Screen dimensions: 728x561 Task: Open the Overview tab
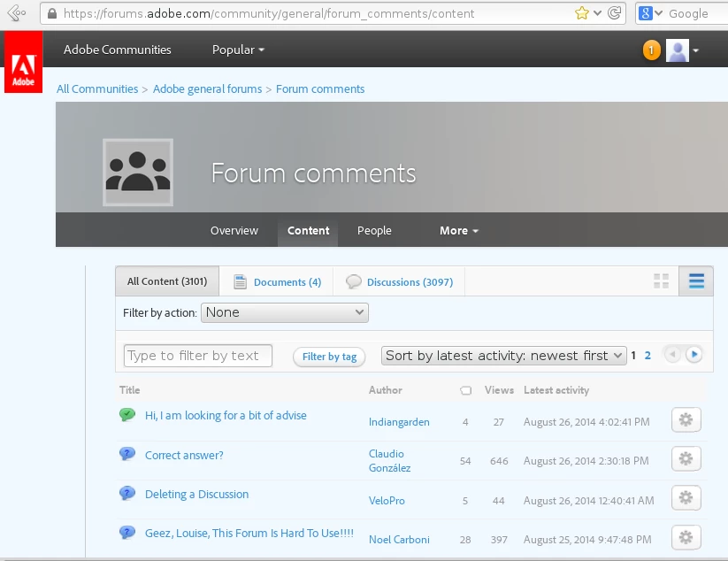pos(234,231)
